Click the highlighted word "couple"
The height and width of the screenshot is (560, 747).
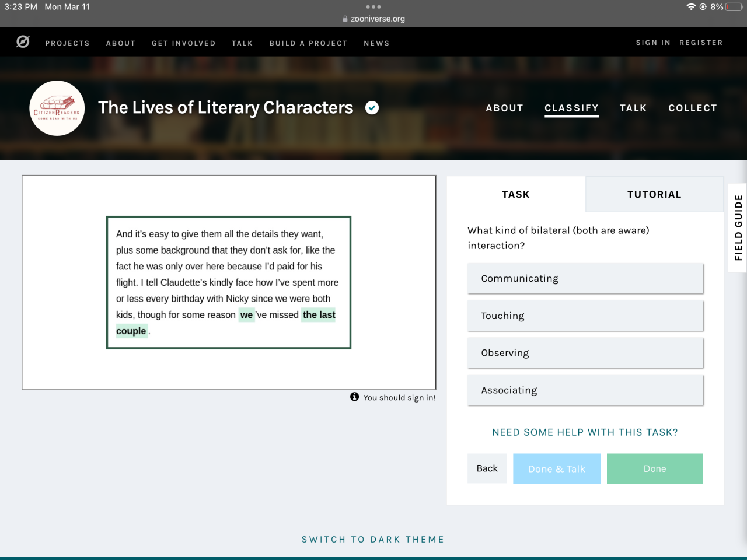coord(131,331)
